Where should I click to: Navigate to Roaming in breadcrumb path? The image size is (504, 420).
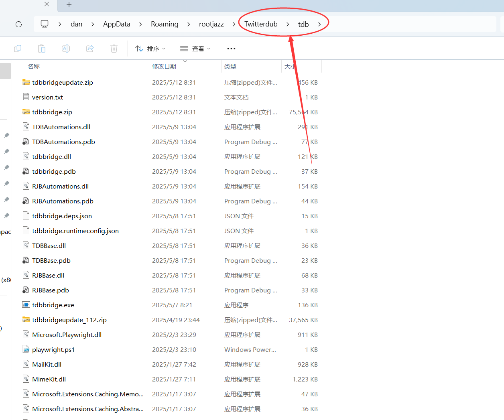[165, 24]
